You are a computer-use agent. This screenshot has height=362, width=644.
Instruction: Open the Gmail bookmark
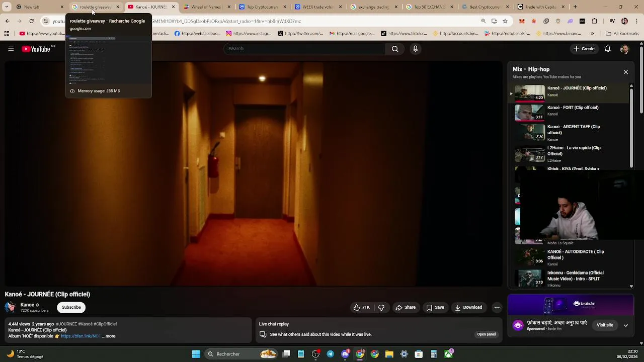pyautogui.click(x=352, y=34)
